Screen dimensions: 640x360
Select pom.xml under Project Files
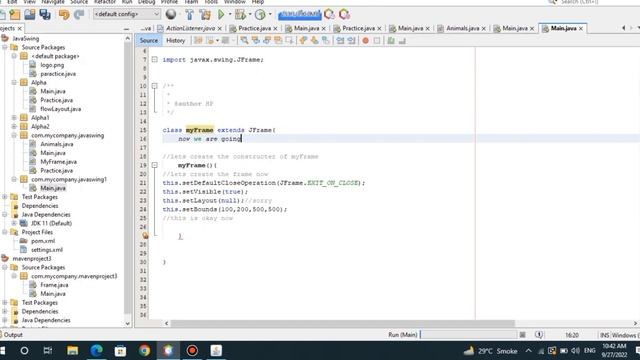click(43, 241)
